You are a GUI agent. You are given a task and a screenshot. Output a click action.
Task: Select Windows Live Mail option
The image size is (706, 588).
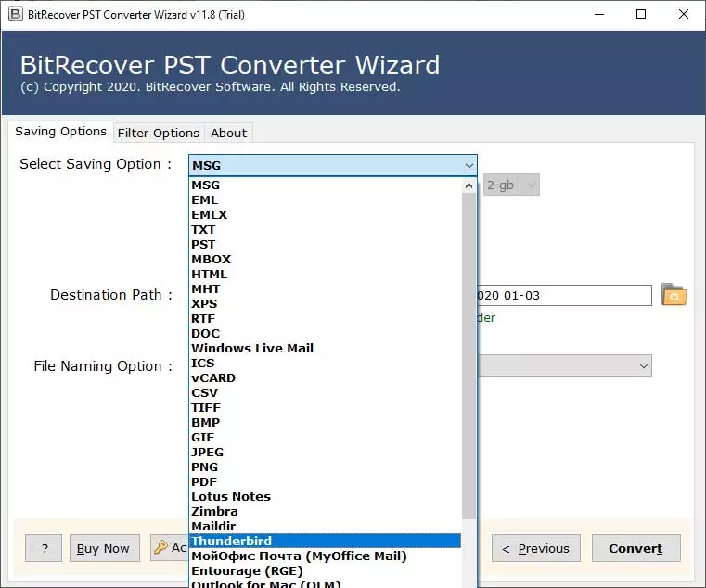(x=325, y=349)
